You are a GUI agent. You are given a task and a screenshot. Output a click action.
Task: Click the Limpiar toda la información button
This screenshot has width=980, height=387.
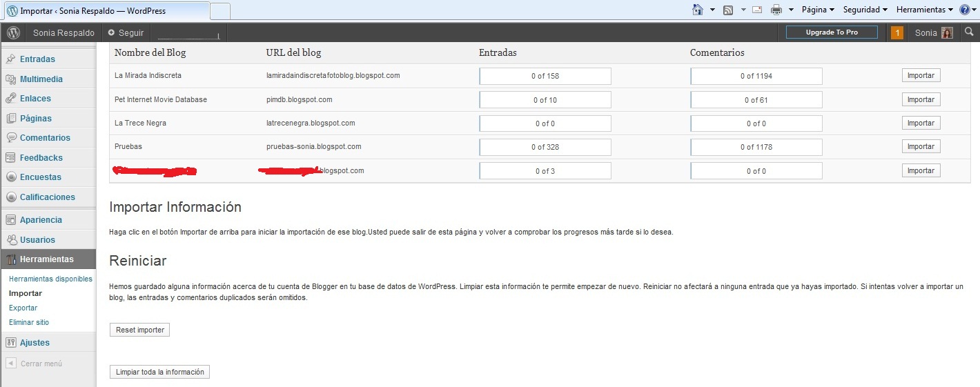click(x=159, y=372)
